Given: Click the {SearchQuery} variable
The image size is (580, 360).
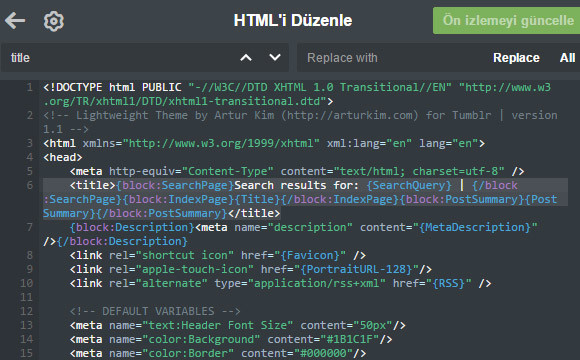Looking at the screenshot, I should click(x=409, y=185).
